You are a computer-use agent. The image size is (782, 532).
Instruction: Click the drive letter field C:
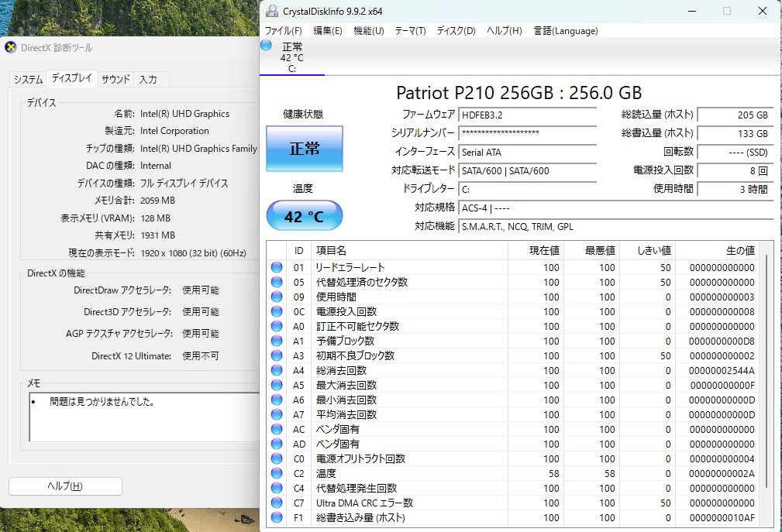click(x=527, y=189)
